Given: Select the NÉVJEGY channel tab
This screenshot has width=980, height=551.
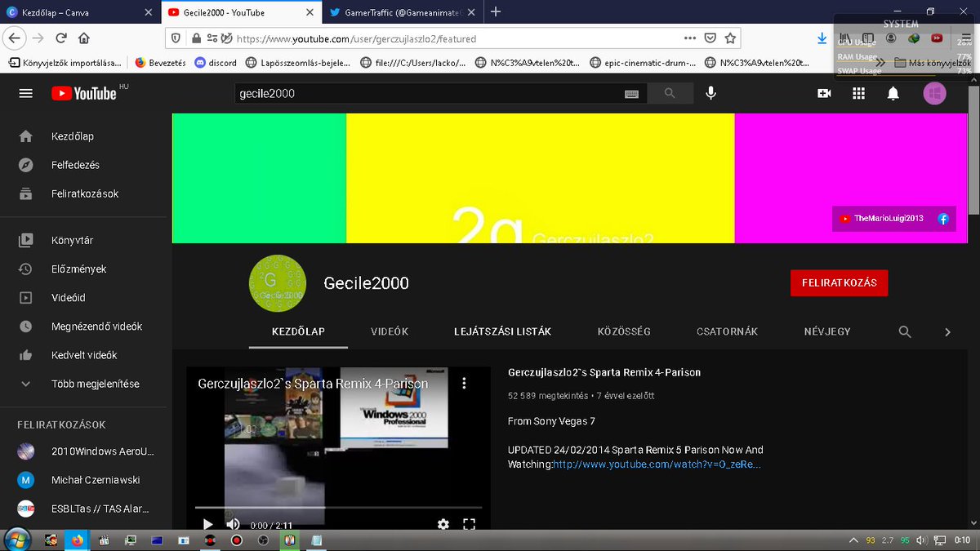Looking at the screenshot, I should [827, 331].
